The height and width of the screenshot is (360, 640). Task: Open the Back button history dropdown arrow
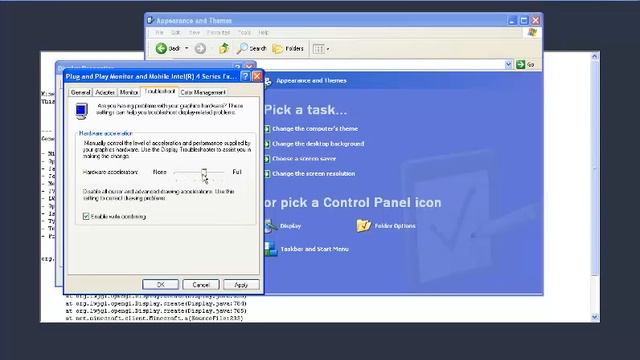(187, 49)
